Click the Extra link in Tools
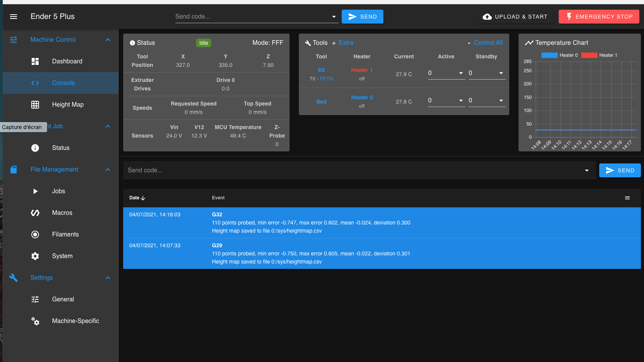This screenshot has width=644, height=362. [346, 43]
